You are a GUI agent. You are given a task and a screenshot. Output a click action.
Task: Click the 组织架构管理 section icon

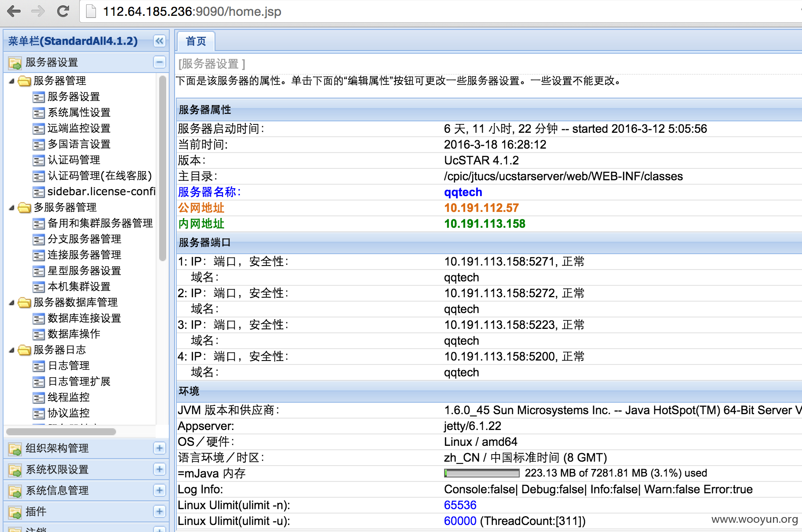(x=15, y=449)
